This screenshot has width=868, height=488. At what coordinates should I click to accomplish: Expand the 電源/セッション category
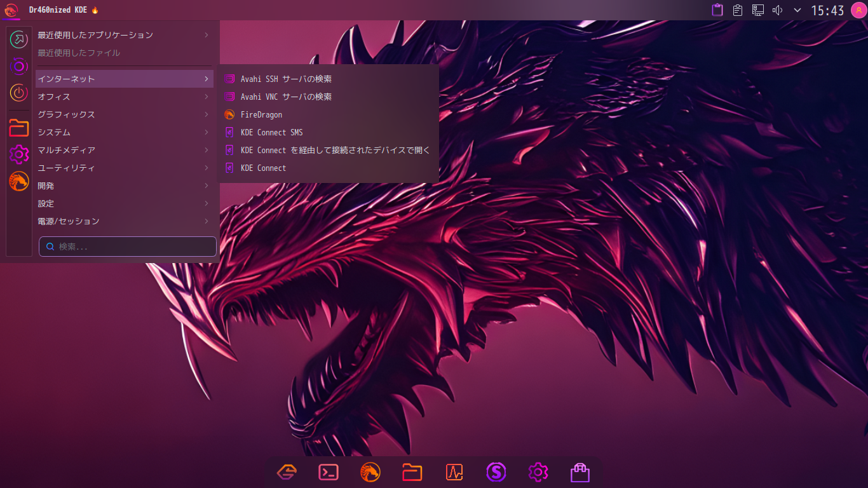tap(125, 221)
